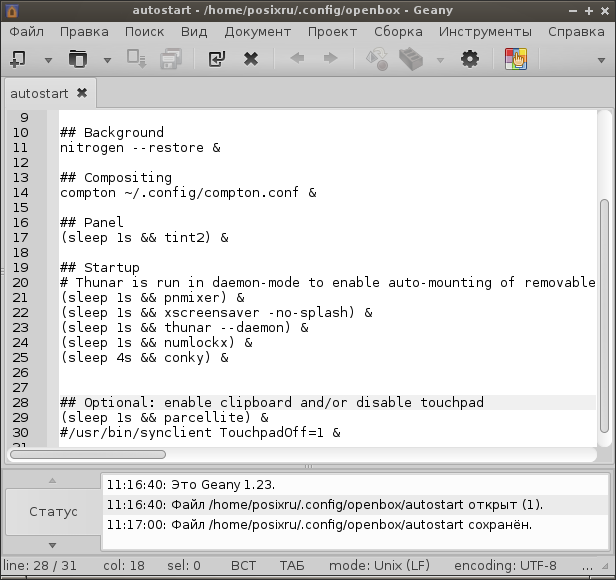Click the 'col: 18' status bar entry
This screenshot has height=580, width=616.
tap(124, 566)
